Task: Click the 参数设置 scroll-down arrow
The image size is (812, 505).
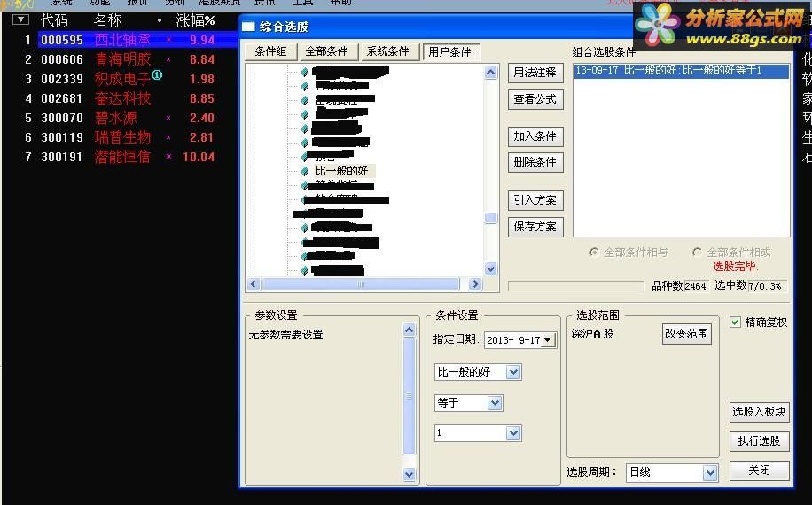Action: pyautogui.click(x=410, y=474)
